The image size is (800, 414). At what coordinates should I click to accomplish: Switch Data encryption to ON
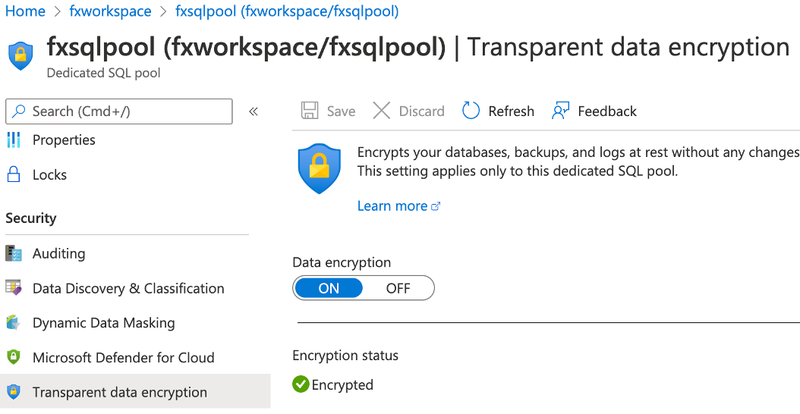point(329,288)
